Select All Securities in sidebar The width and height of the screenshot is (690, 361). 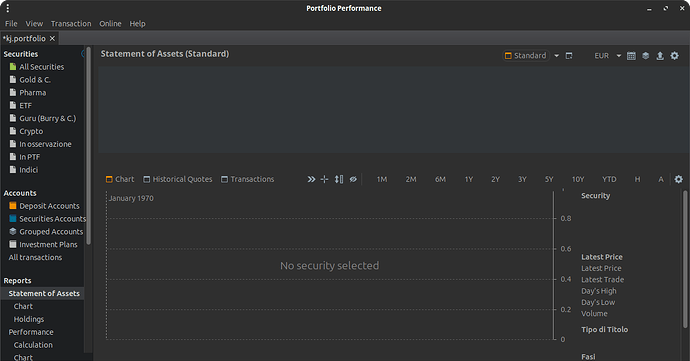point(41,67)
